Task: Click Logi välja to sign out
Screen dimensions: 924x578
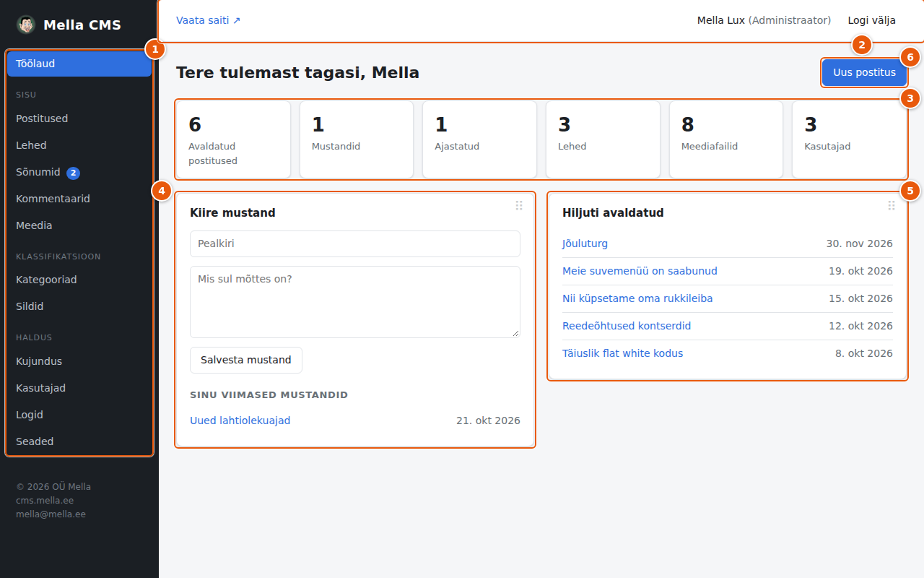Action: pos(872,20)
